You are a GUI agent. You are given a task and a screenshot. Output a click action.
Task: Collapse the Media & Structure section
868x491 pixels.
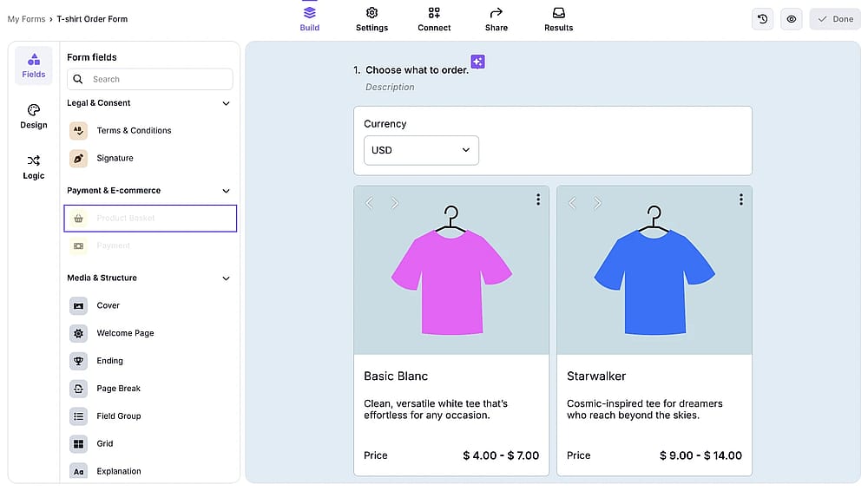coord(226,278)
